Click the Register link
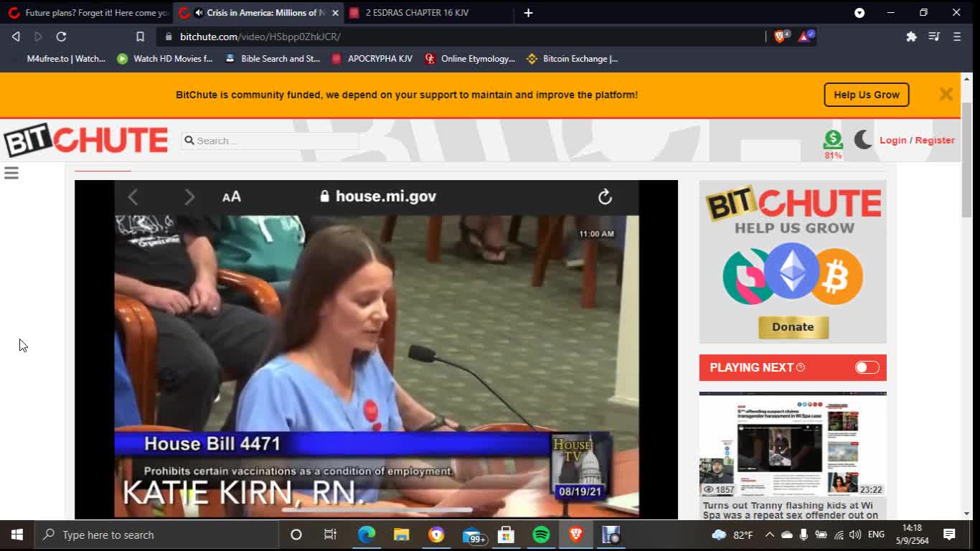This screenshot has height=551, width=980. pyautogui.click(x=935, y=141)
